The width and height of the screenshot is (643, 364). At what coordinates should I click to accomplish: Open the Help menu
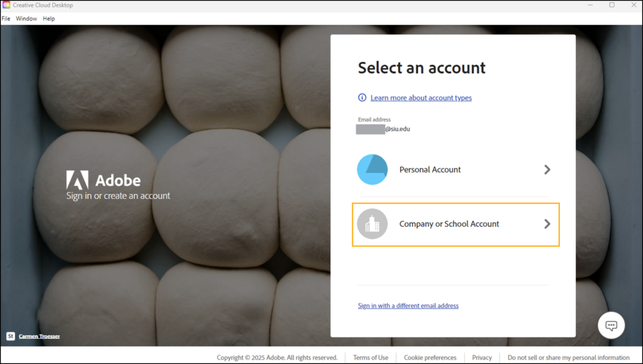click(x=49, y=19)
